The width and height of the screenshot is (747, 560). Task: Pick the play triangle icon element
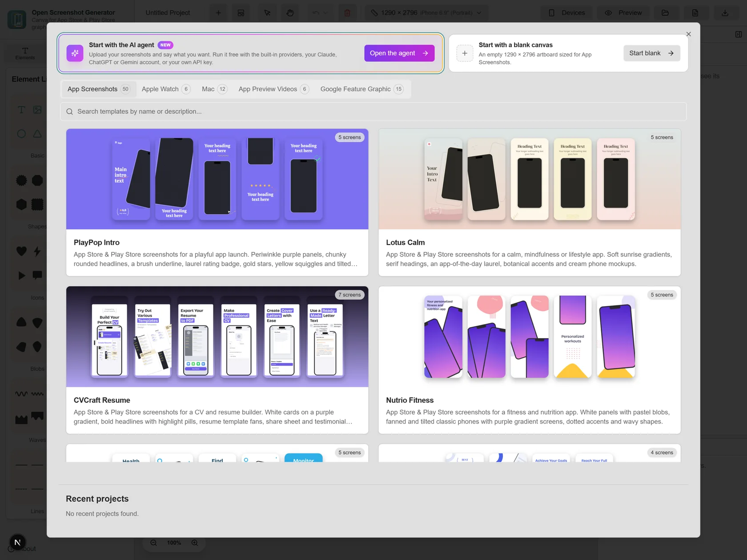point(21,276)
